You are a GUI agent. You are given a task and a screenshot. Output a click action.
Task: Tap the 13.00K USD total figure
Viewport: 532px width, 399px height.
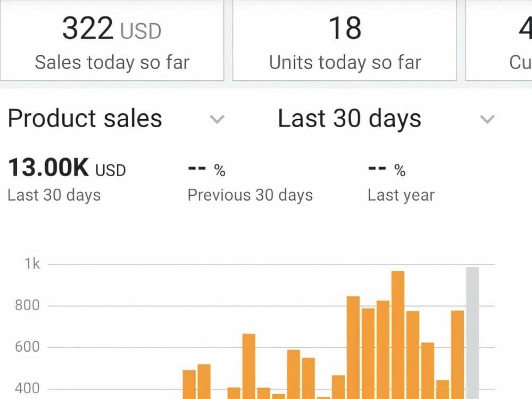point(67,168)
